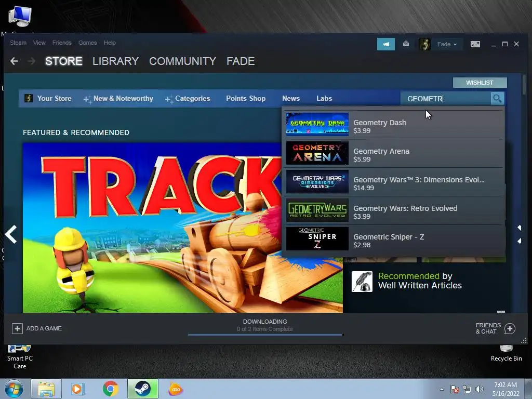Image resolution: width=532 pixels, height=399 pixels.
Task: Select Geometry Arena search result
Action: tap(394, 153)
